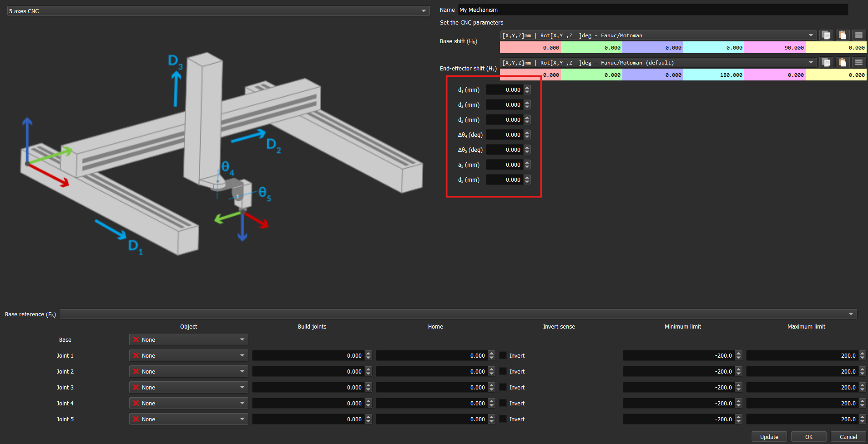This screenshot has width=868, height=444.
Task: Click the paste icon for Base shift
Action: 842,35
